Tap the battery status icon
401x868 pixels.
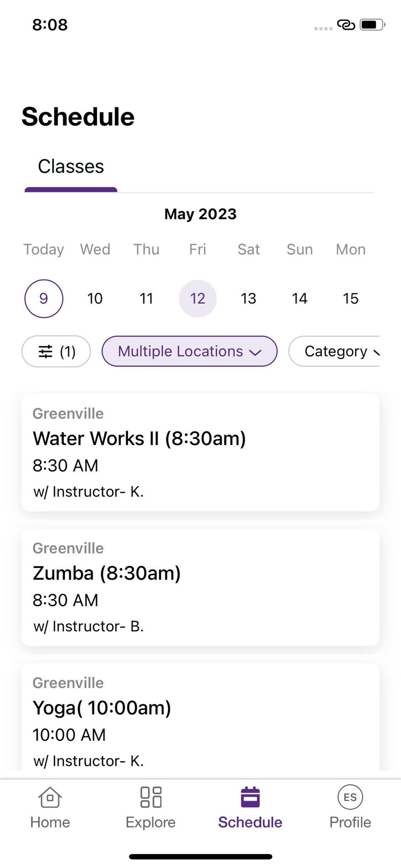372,25
